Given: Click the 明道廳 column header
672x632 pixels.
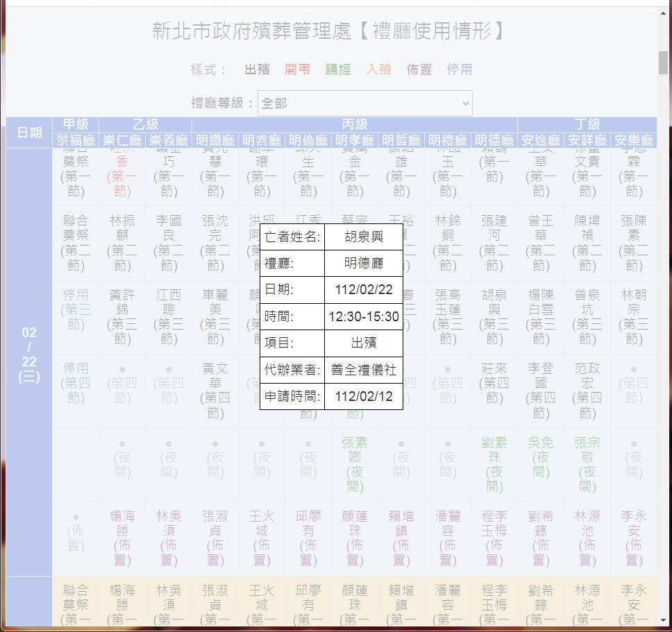Looking at the screenshot, I should (x=215, y=140).
